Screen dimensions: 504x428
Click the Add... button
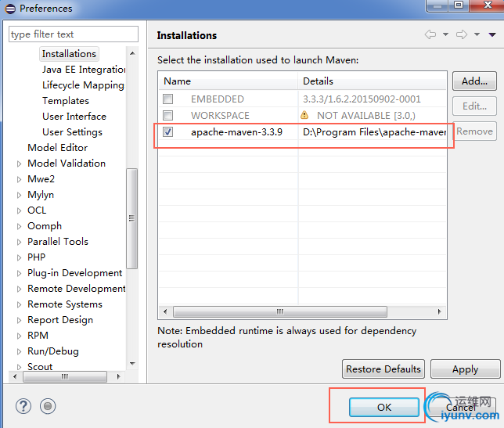click(474, 81)
